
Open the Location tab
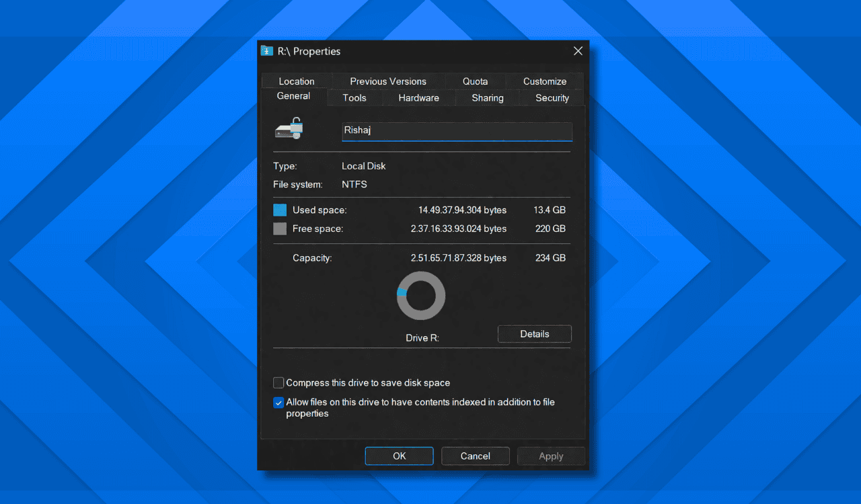[x=297, y=81]
